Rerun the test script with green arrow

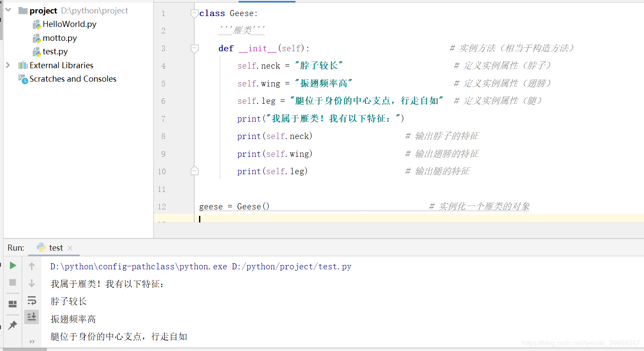[13, 265]
